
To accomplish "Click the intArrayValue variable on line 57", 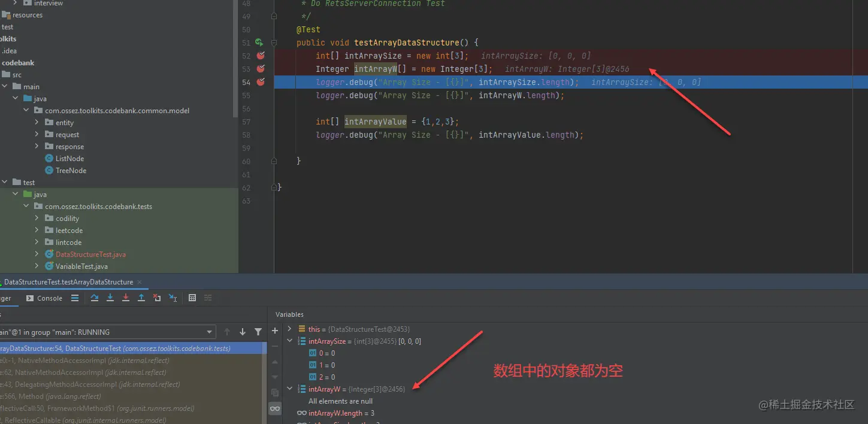I will (375, 122).
